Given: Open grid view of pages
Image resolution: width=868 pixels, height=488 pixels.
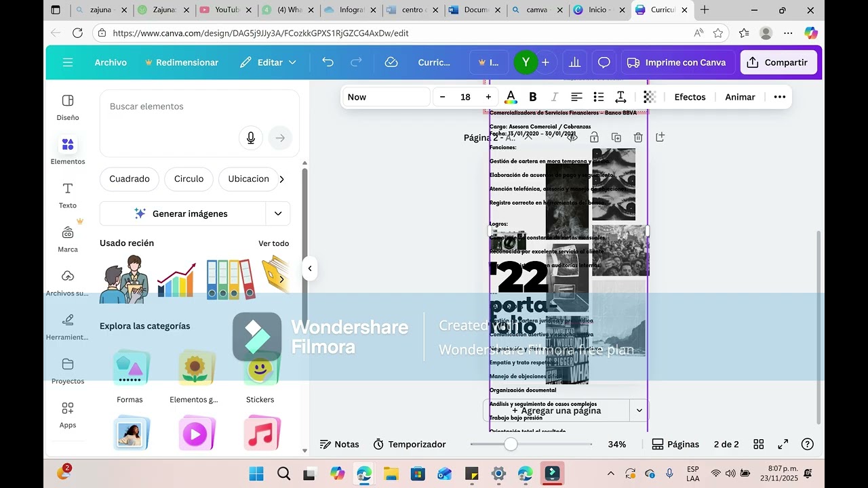Looking at the screenshot, I should tap(759, 445).
